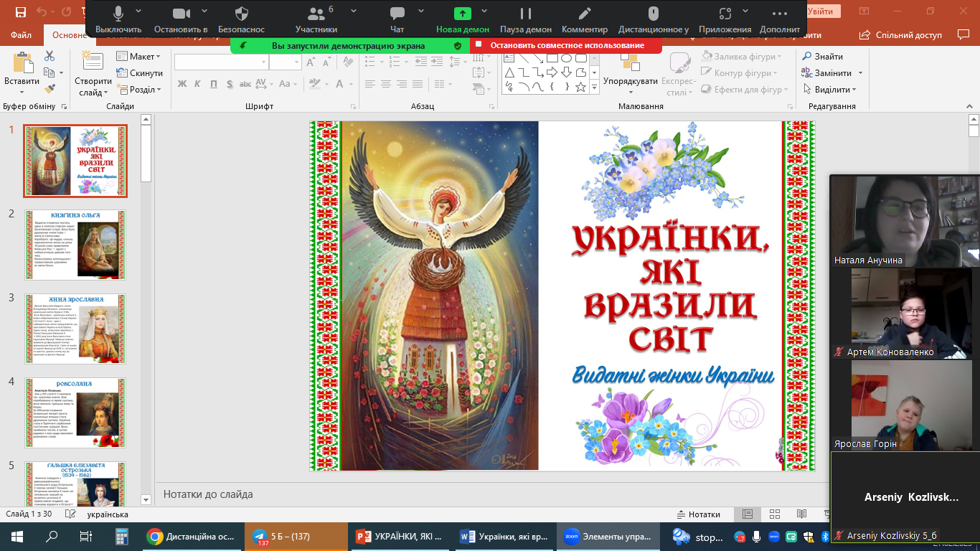Toggle italic К formatting

coord(198,84)
